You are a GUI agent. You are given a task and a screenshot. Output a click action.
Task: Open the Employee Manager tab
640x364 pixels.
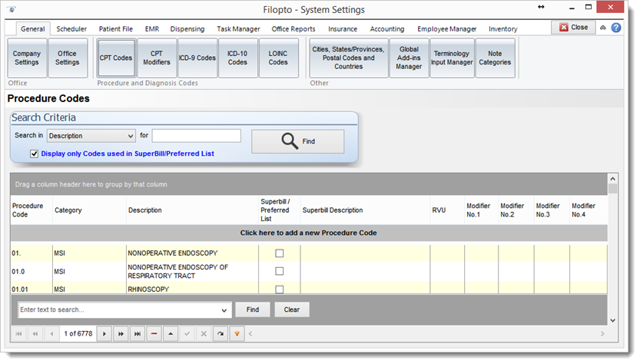(x=446, y=29)
